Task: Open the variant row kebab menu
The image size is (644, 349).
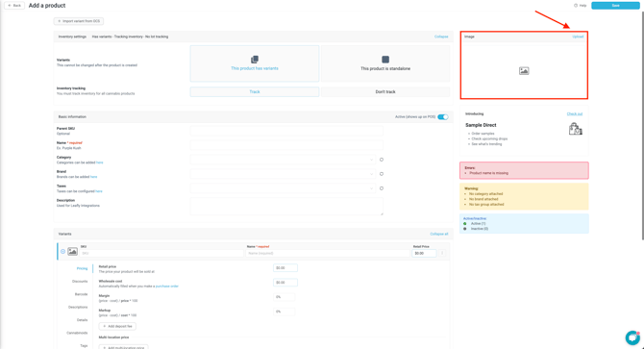Action: click(442, 253)
